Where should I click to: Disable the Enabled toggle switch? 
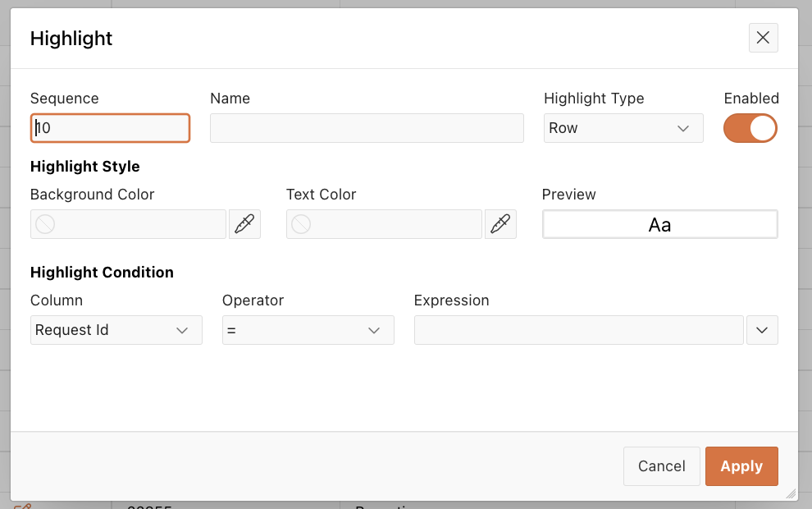(750, 128)
